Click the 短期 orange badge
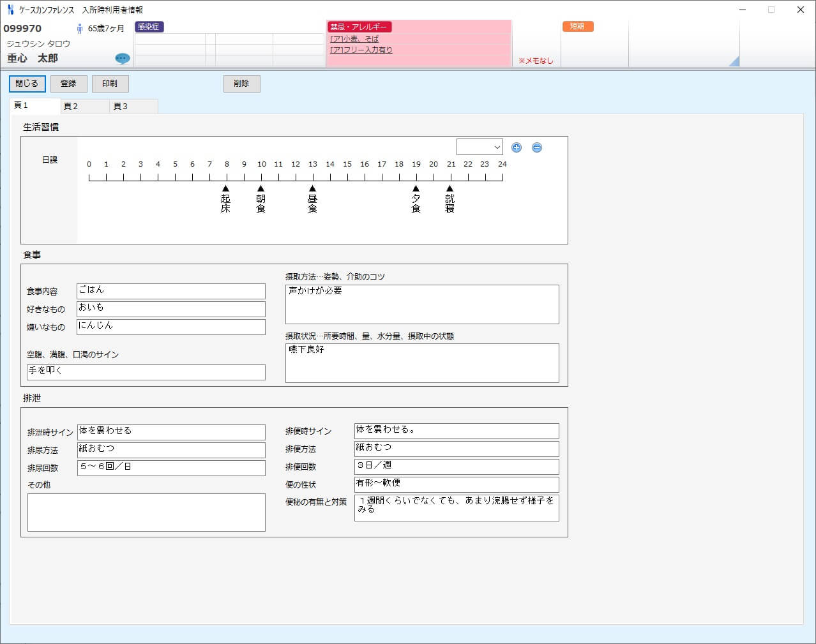 (577, 27)
